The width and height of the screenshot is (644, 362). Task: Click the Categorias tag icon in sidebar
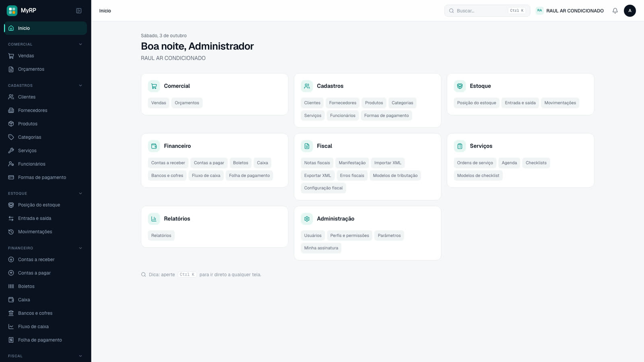click(x=11, y=137)
